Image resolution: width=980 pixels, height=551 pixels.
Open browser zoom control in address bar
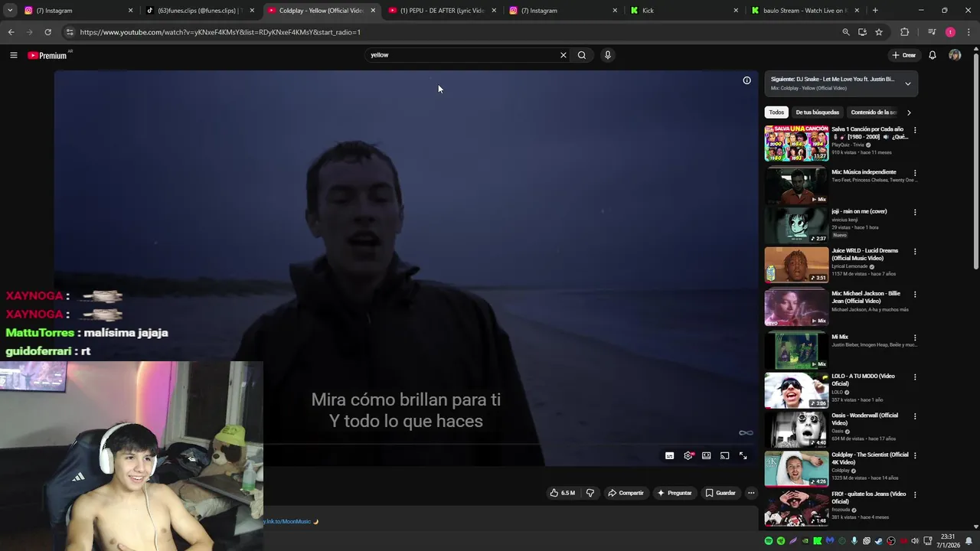(846, 32)
